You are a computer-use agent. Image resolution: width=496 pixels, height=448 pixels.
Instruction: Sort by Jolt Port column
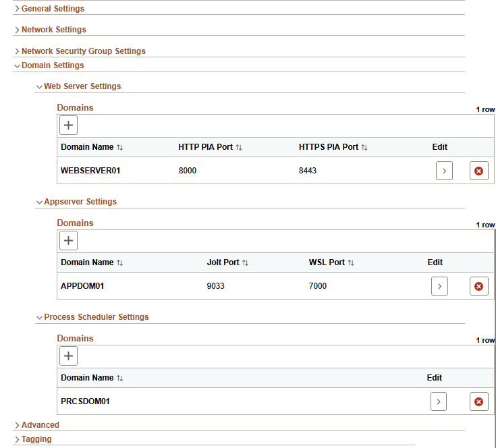245,262
